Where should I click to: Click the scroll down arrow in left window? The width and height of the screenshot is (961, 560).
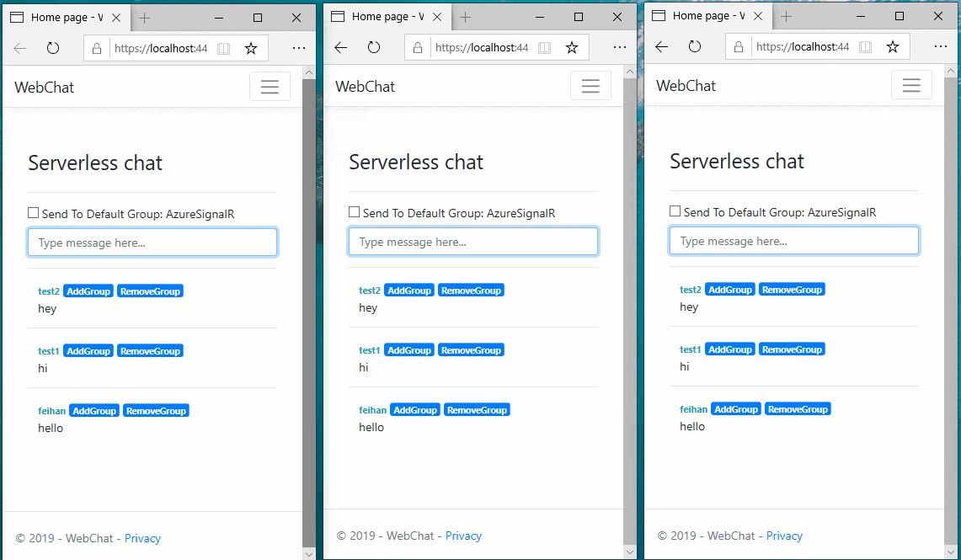309,553
